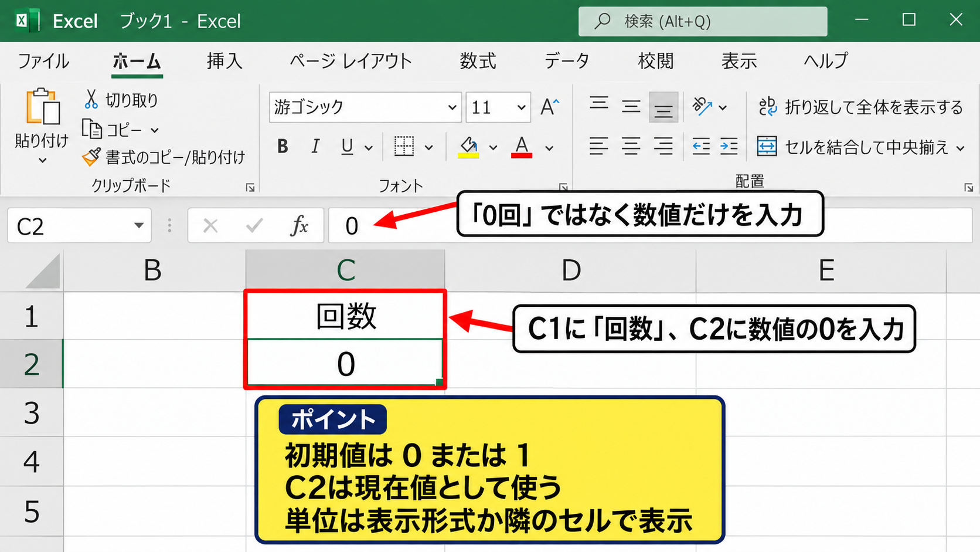Merge and center cells セルを結合して中央揃え
This screenshot has width=980, height=552.
(852, 147)
